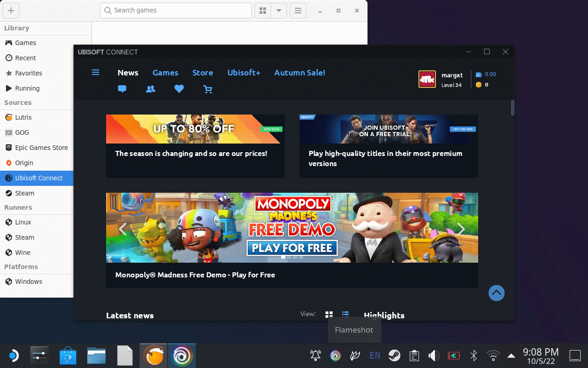Screen dimensions: 588x368
Task: Open the Wi-Fi network tray icon
Action: tap(493, 356)
